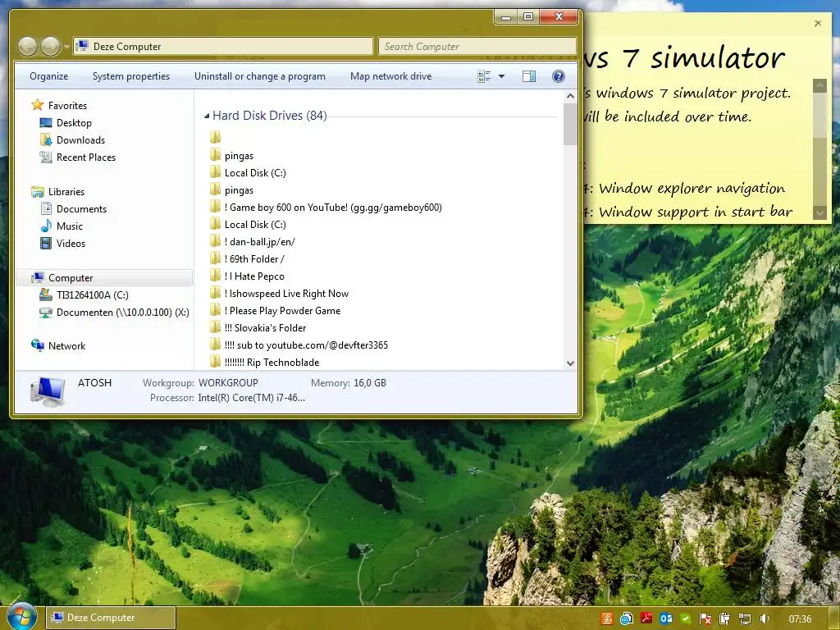Open Network in the navigation pane

(58, 346)
